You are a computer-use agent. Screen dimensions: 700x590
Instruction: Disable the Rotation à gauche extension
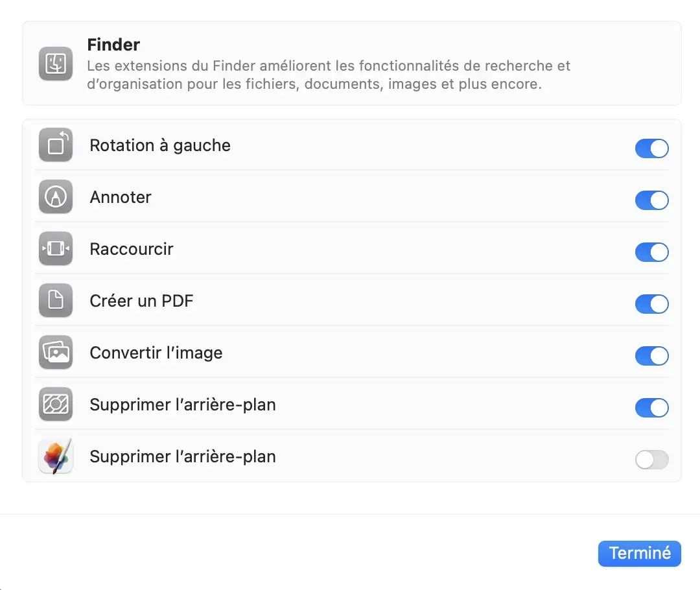click(651, 148)
